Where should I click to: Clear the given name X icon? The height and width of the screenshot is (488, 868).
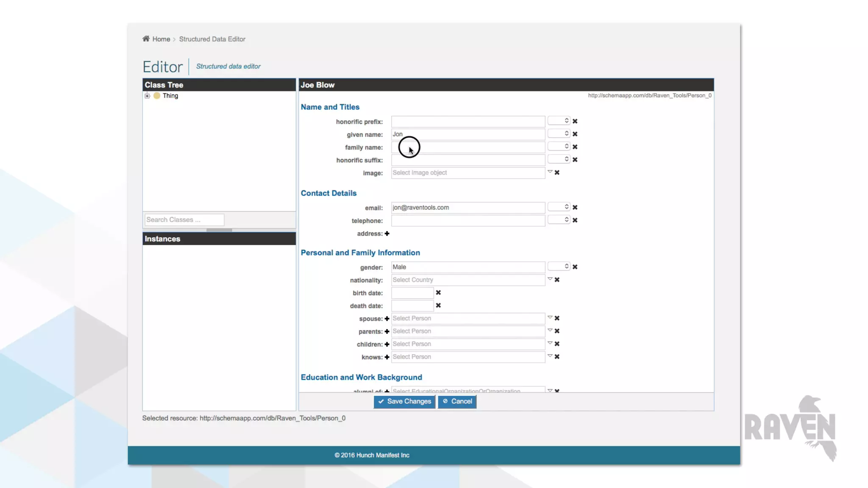coord(575,134)
